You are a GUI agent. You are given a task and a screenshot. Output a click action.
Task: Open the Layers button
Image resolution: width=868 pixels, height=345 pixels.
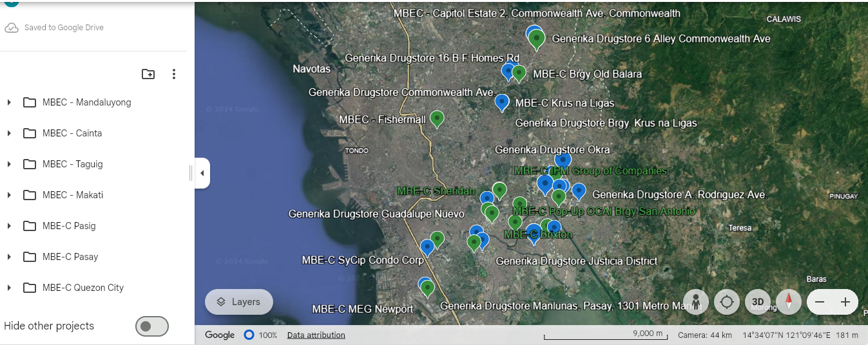[238, 302]
